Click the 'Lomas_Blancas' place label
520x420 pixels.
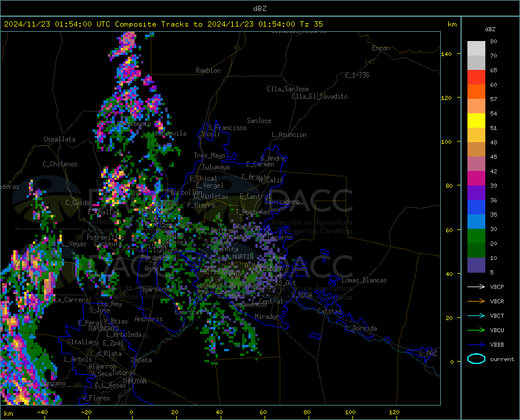(364, 280)
